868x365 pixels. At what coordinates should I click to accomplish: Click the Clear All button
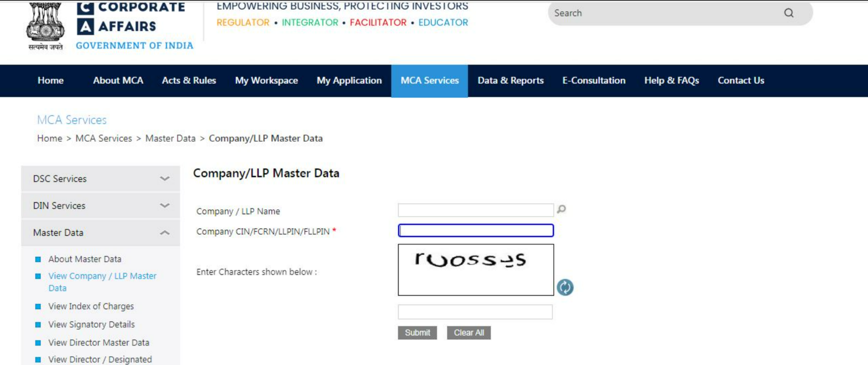pos(469,333)
